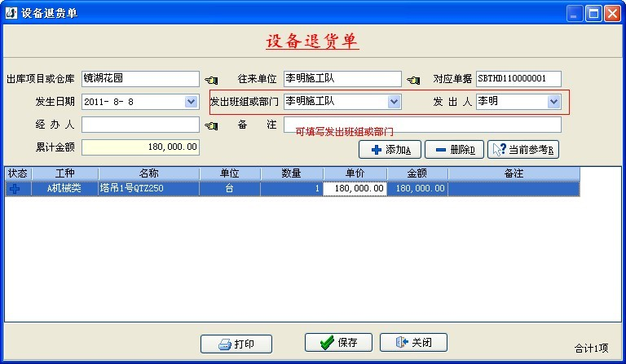Image resolution: width=626 pixels, height=364 pixels.
Task: Click lookup hand icon beside 经办人
Action: coord(212,126)
